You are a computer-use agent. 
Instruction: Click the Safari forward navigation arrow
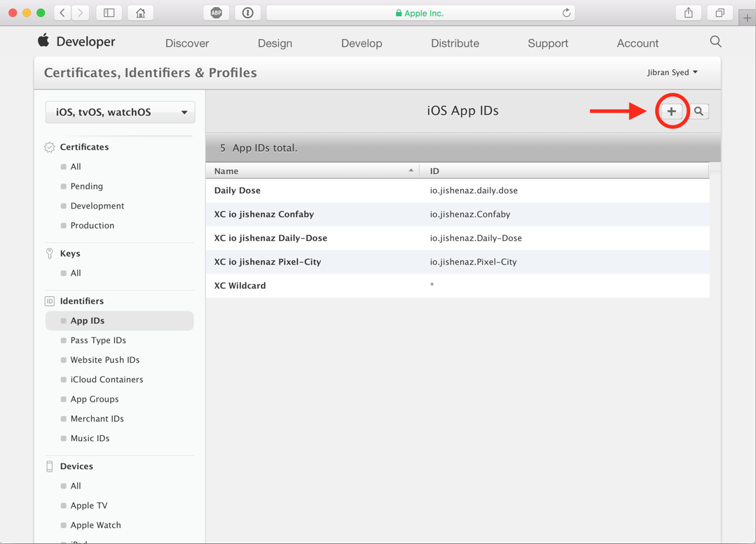tap(81, 13)
